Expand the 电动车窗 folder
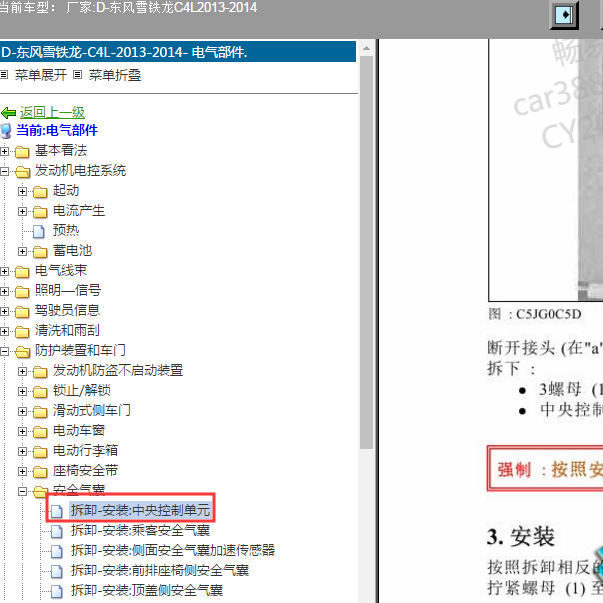This screenshot has width=603, height=603. click(x=22, y=431)
